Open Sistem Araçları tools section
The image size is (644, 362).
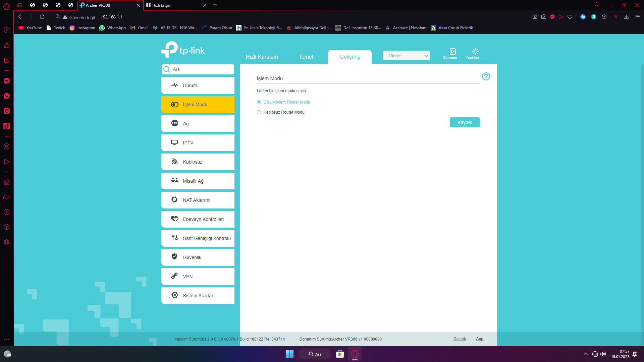[x=198, y=296]
